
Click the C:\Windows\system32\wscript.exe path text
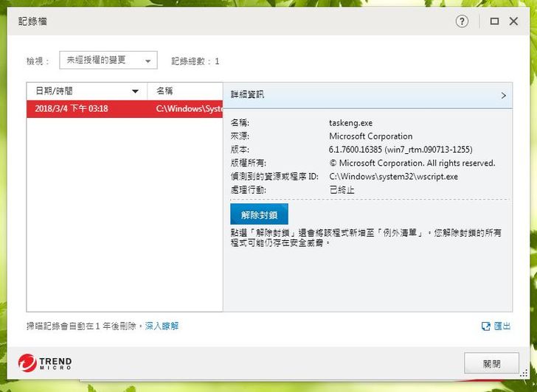(393, 177)
